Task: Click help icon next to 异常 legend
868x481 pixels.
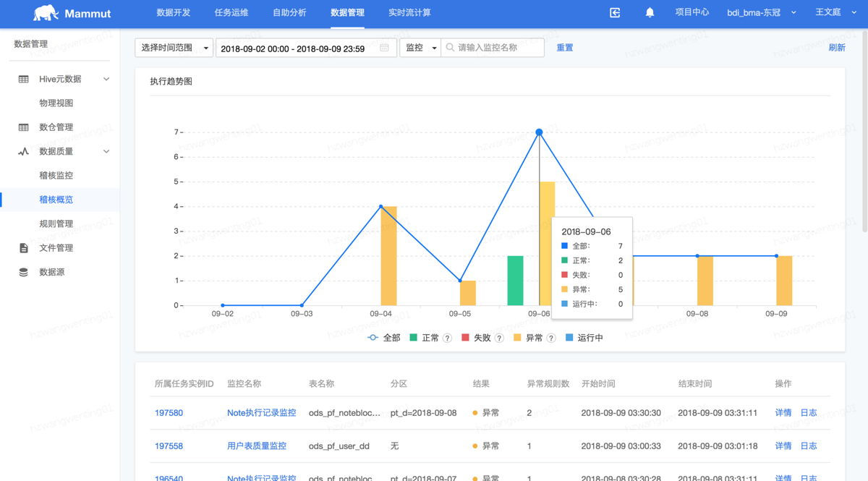Action: point(551,338)
